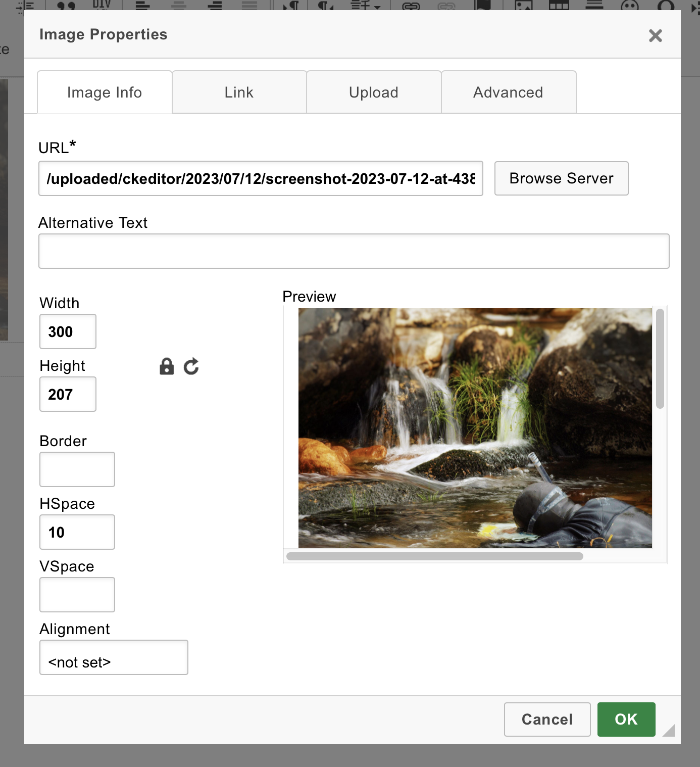This screenshot has height=767, width=700.
Task: Click the Block Quote toolbar icon
Action: tap(66, 6)
